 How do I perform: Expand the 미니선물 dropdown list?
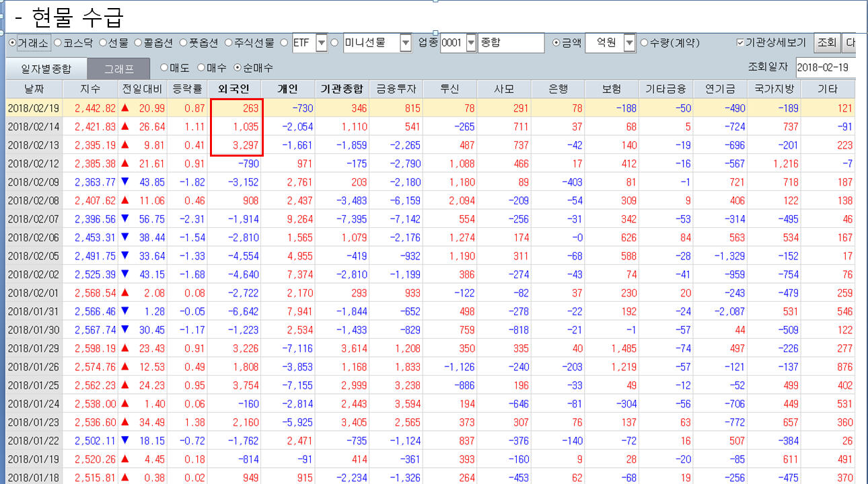click(405, 43)
